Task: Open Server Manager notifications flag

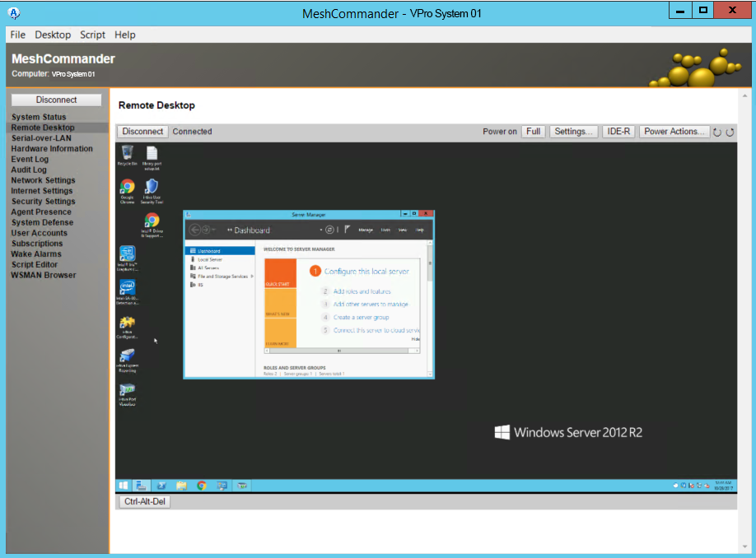Action: click(x=348, y=230)
